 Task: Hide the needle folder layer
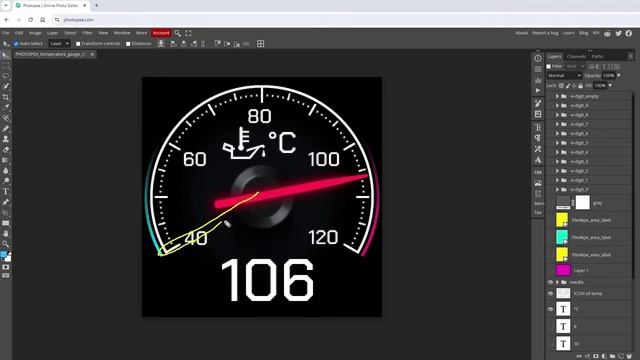(x=550, y=282)
